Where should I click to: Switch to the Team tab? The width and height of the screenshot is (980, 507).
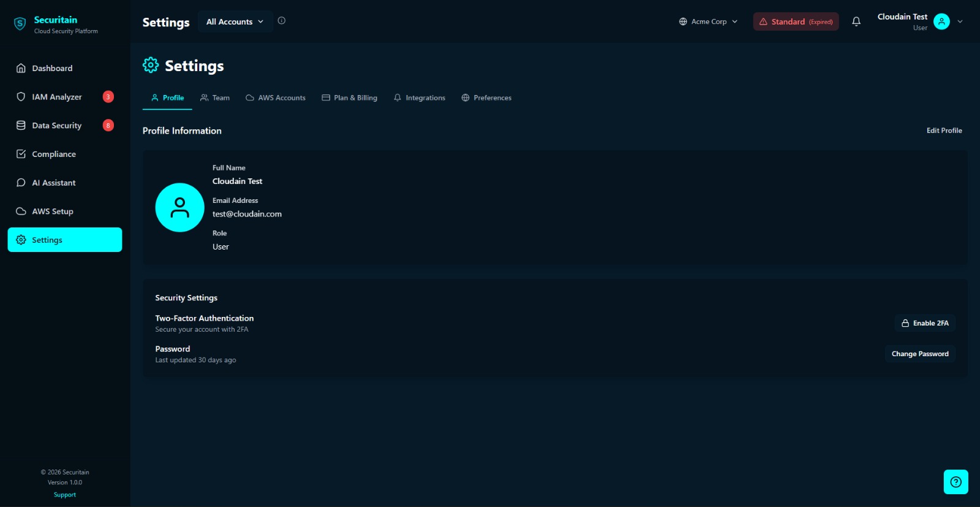[x=215, y=98]
